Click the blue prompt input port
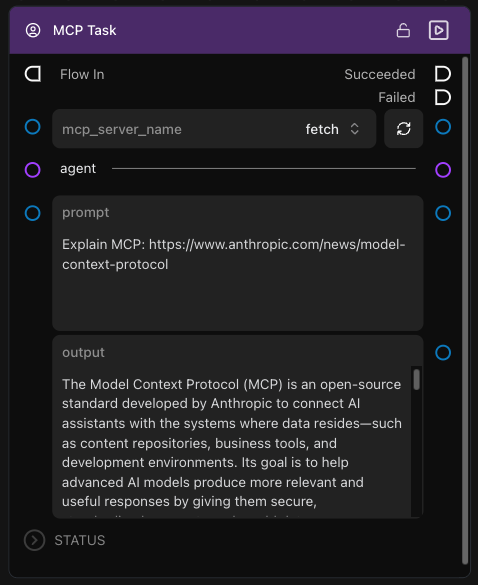This screenshot has height=585, width=478. [32, 213]
